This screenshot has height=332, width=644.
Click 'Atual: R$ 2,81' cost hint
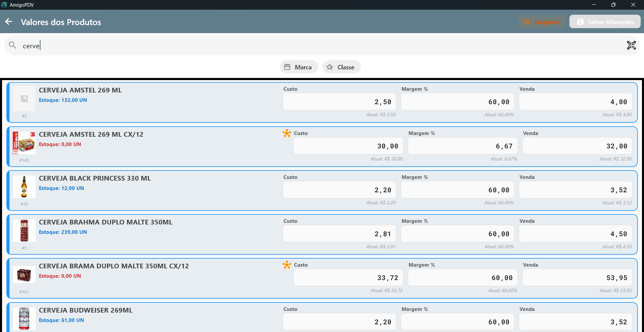[381, 247]
